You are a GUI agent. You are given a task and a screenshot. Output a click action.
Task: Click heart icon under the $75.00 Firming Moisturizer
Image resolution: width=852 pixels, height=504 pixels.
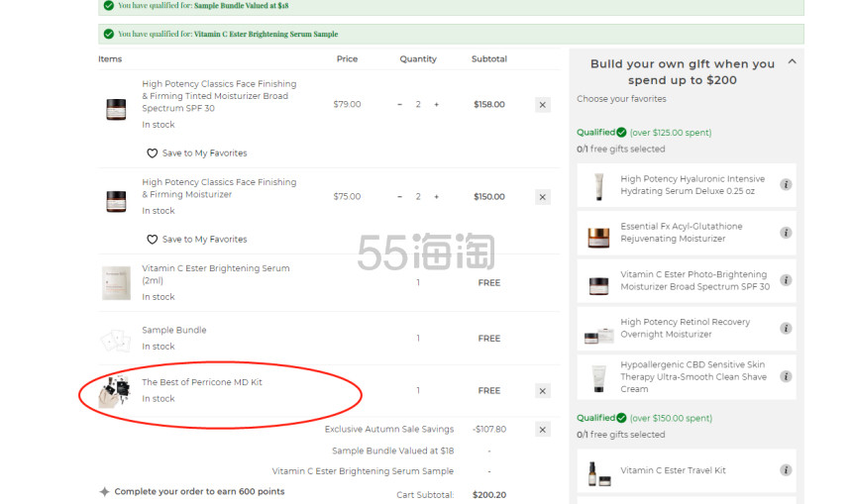[153, 240]
